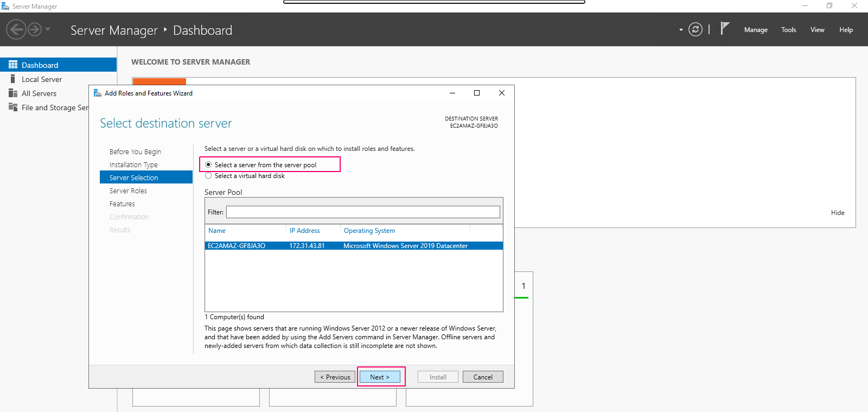The height and width of the screenshot is (412, 868).
Task: Go to Installation Type wizard step
Action: (x=133, y=164)
